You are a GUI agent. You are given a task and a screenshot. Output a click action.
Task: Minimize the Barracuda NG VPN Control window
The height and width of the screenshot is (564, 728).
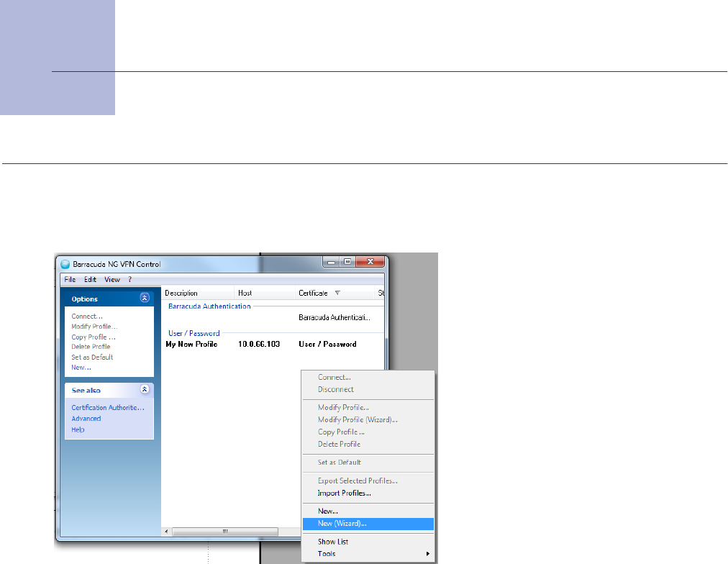tap(331, 262)
